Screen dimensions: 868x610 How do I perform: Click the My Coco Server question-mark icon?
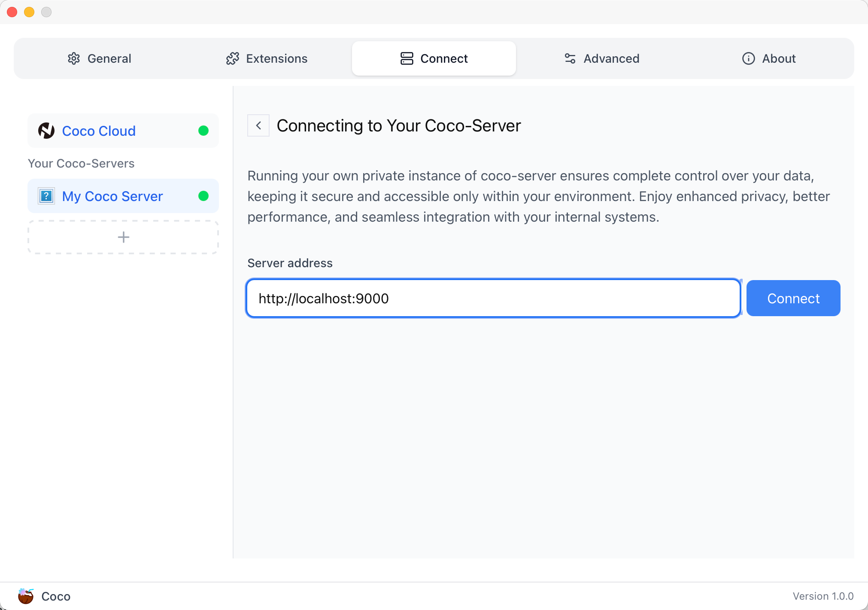[46, 196]
